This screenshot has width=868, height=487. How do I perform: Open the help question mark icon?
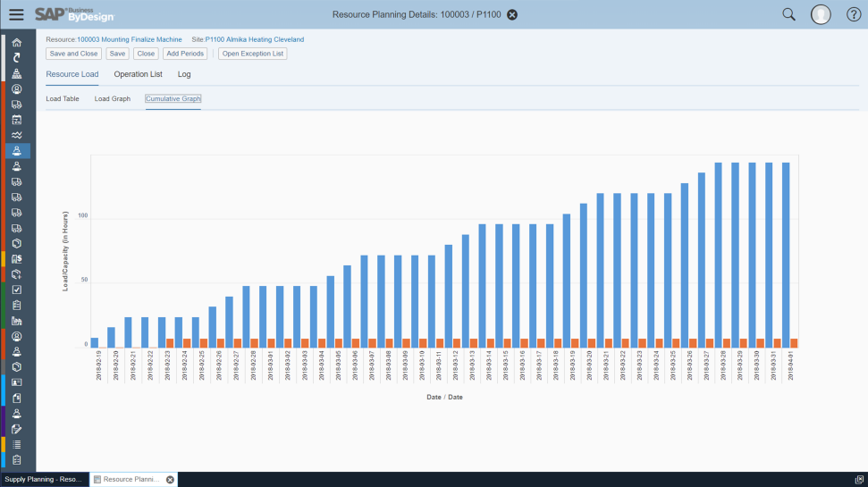point(854,14)
